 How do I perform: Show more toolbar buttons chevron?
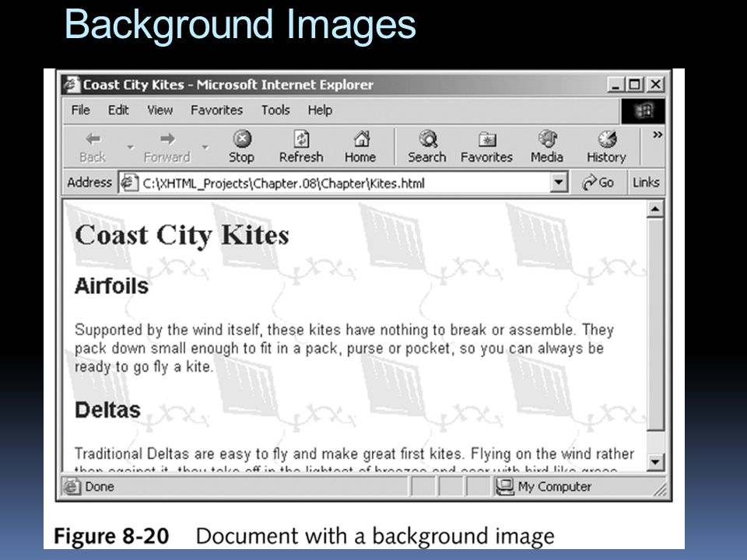(658, 135)
